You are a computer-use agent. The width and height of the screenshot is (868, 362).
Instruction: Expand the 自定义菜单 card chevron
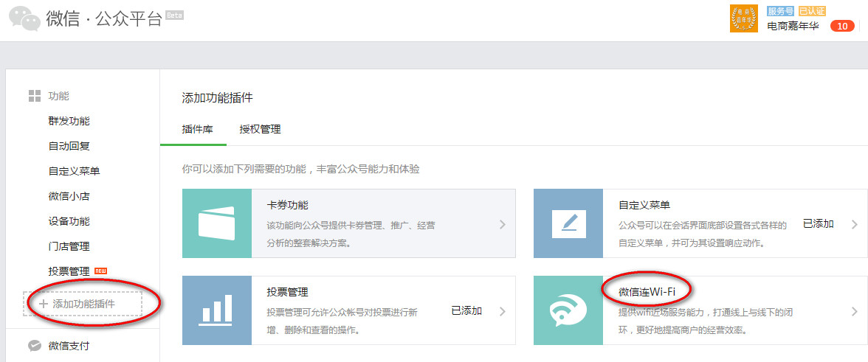(x=854, y=224)
